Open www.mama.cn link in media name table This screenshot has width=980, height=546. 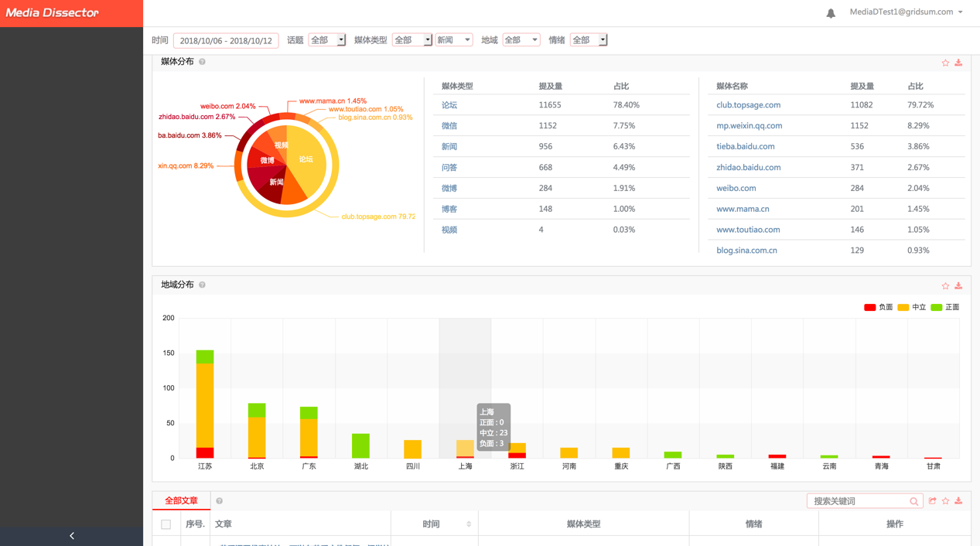coord(743,210)
